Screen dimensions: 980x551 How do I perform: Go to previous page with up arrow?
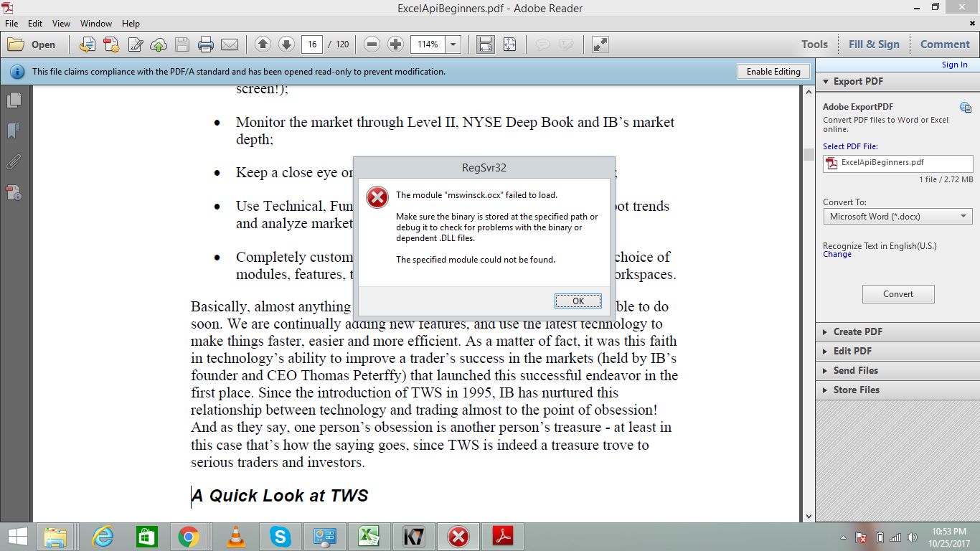[x=263, y=44]
